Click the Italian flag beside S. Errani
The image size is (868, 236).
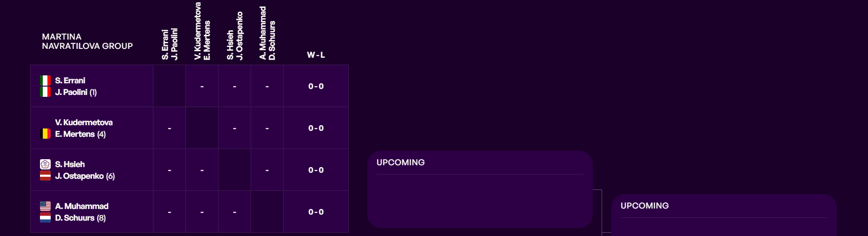pyautogui.click(x=45, y=81)
